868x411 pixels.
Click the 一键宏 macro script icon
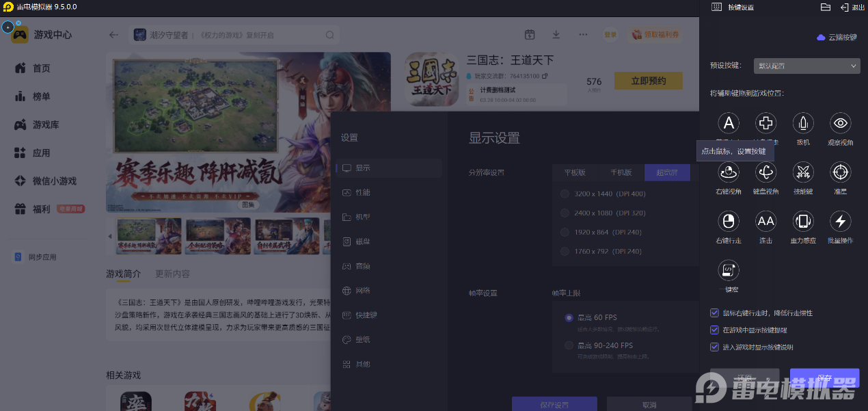729,270
